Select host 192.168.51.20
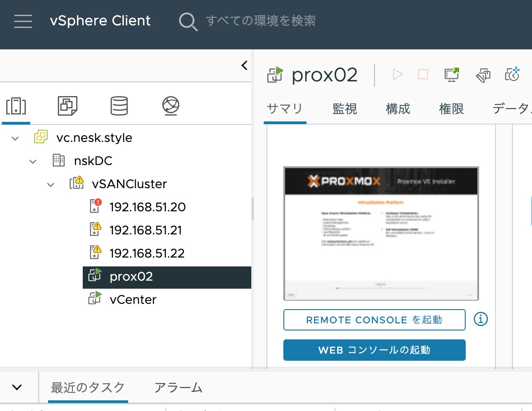 (148, 207)
